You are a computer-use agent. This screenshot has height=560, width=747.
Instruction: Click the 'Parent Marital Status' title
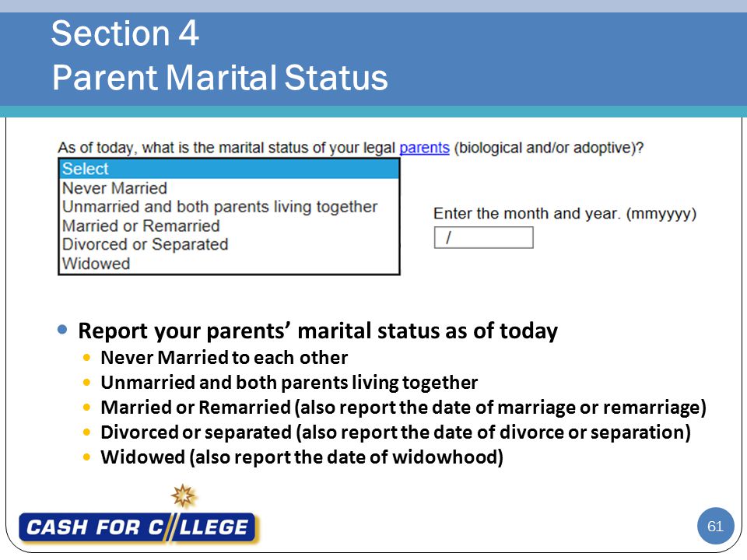[219, 77]
